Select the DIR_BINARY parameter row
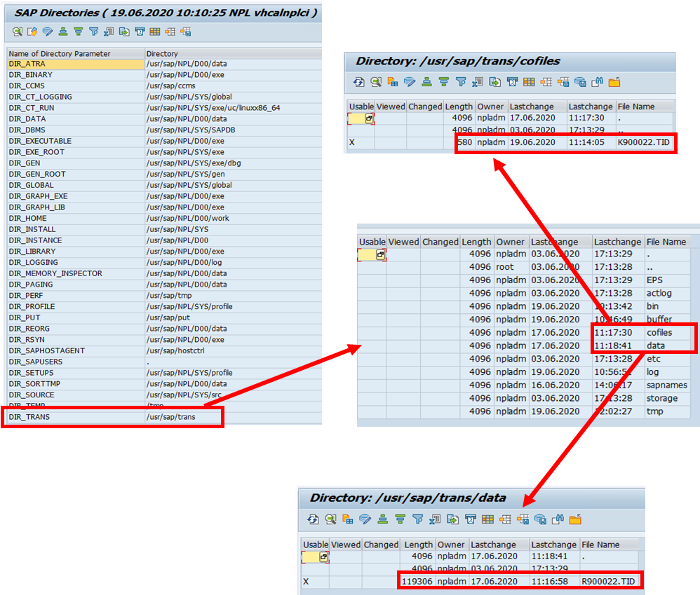 (x=164, y=75)
